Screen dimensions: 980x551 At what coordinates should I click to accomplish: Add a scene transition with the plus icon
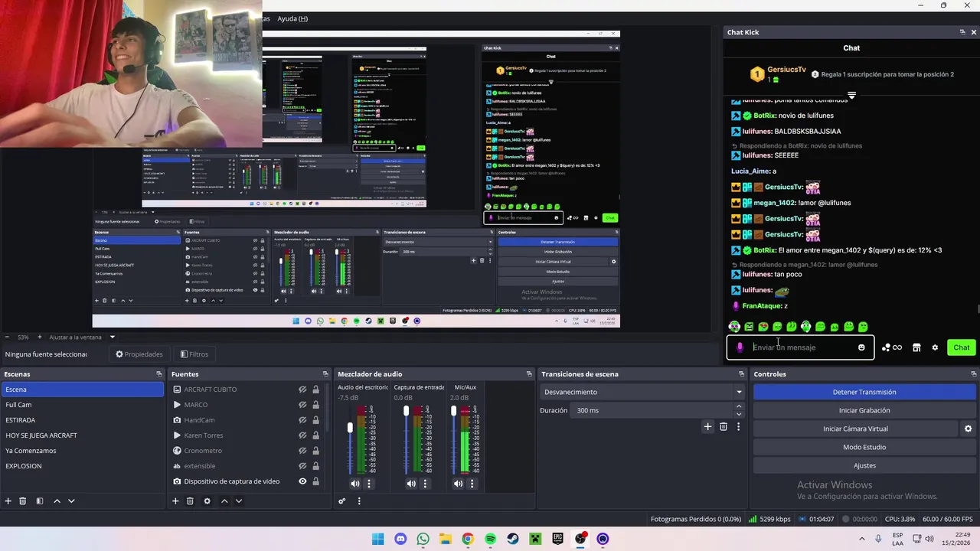coord(707,427)
